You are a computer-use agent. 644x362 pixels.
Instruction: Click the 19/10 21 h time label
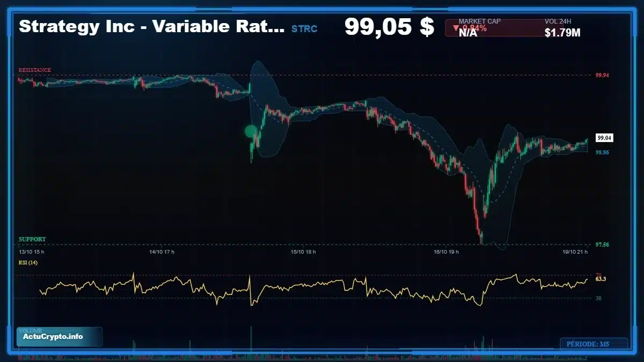point(575,252)
